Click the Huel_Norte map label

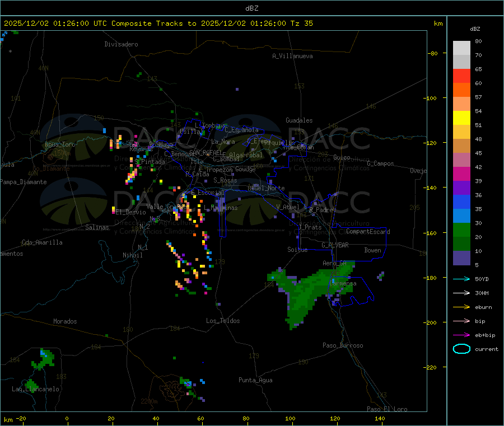tap(266, 188)
